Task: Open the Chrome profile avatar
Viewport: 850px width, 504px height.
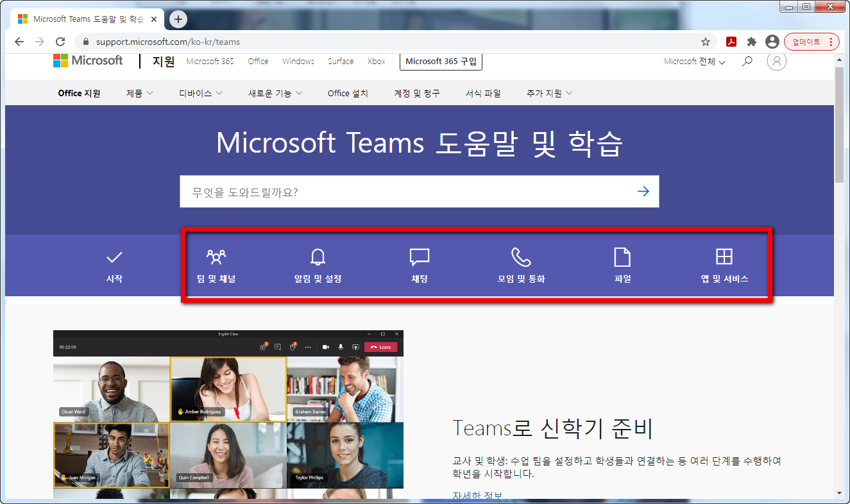Action: pos(772,42)
